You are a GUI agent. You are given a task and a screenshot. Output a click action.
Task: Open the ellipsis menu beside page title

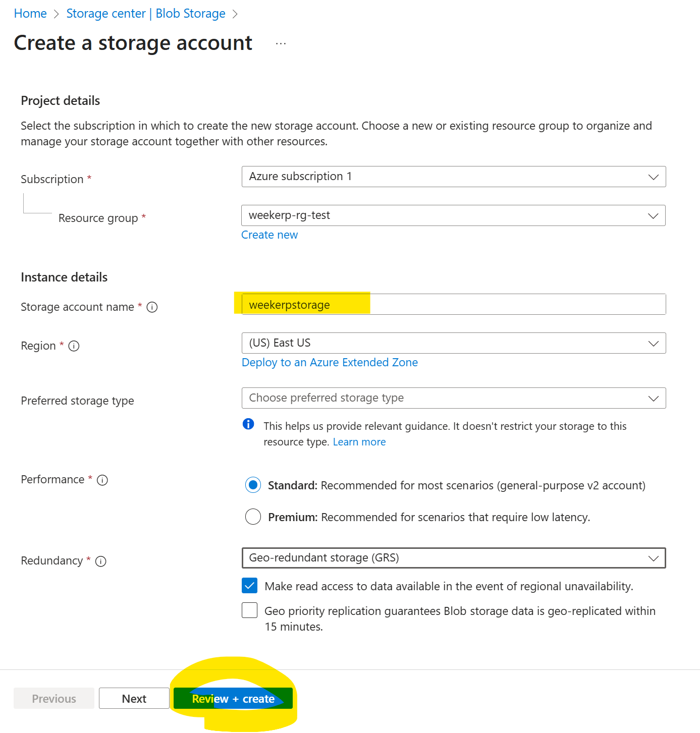281,44
